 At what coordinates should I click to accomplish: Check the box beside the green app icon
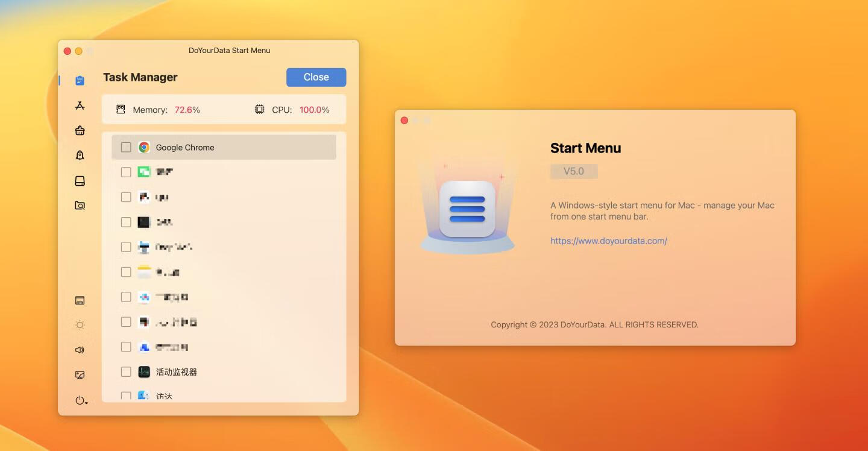click(x=126, y=172)
